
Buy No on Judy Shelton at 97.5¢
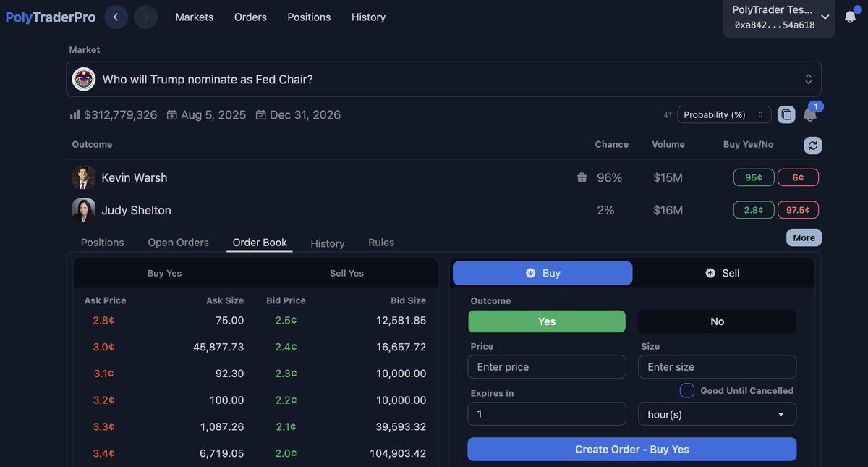(798, 210)
